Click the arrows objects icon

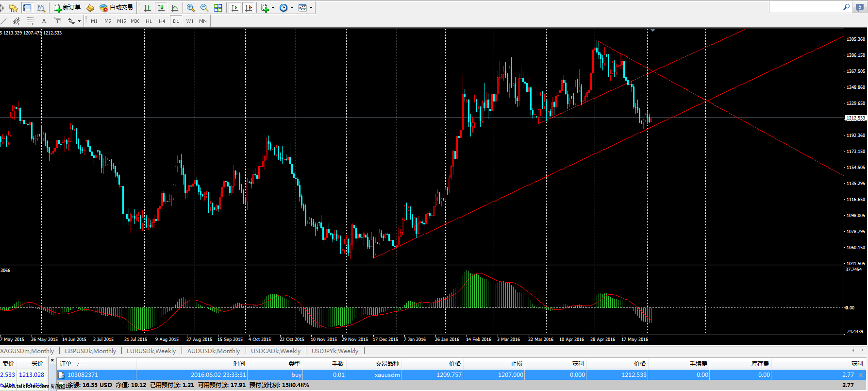coord(71,21)
